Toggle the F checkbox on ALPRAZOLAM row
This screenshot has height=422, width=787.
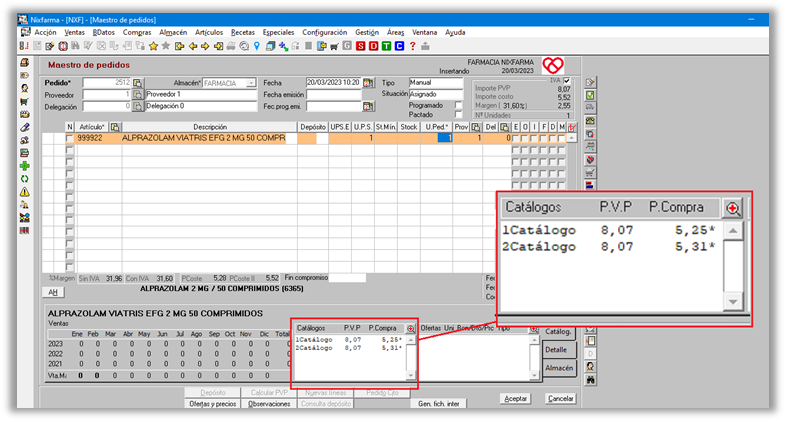pyautogui.click(x=544, y=138)
